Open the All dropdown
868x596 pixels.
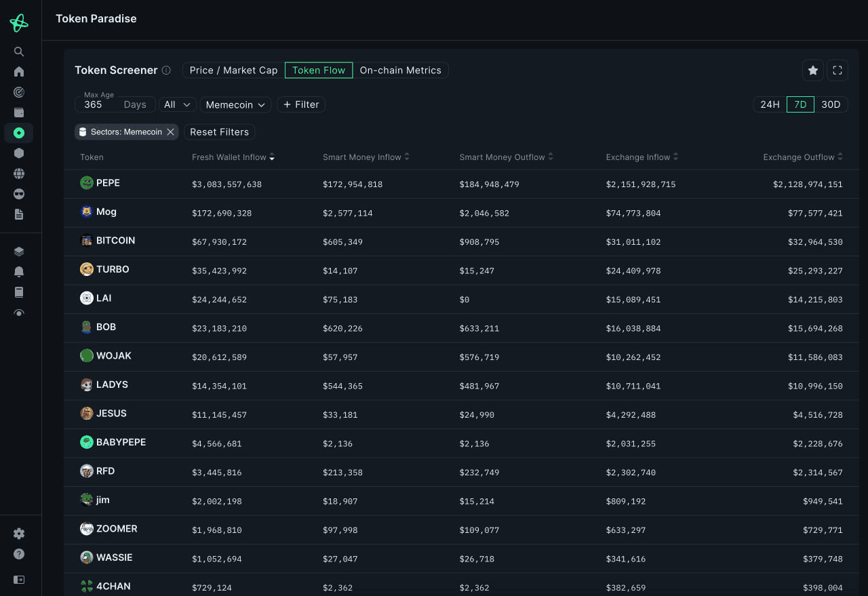coord(178,104)
